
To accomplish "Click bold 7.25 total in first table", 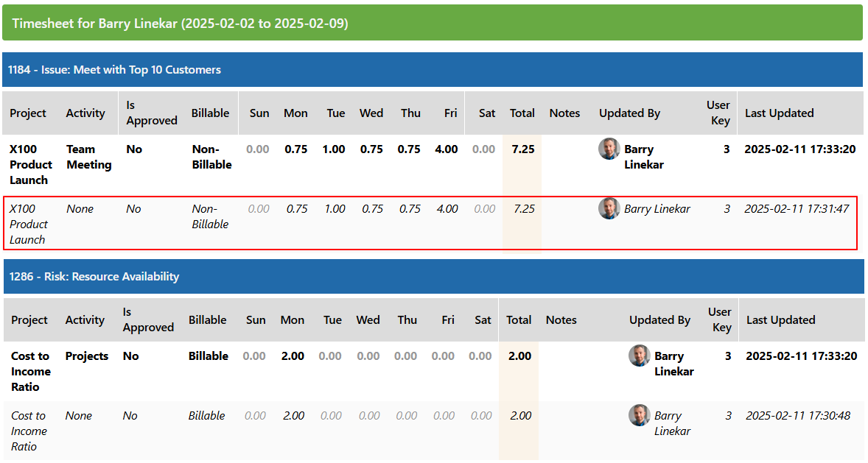I will [522, 149].
